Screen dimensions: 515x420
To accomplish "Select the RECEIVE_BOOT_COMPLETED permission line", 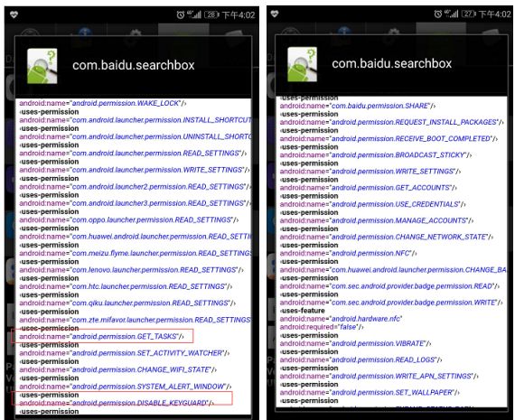I will (389, 138).
